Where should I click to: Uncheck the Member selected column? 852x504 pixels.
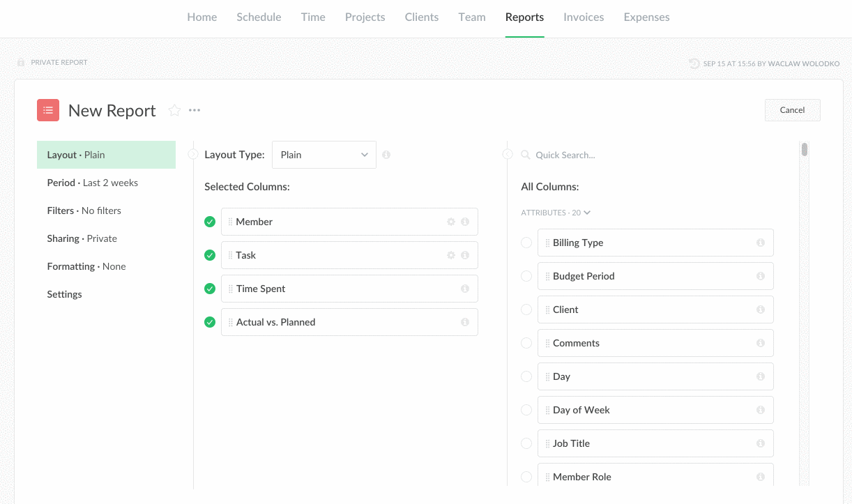point(210,222)
